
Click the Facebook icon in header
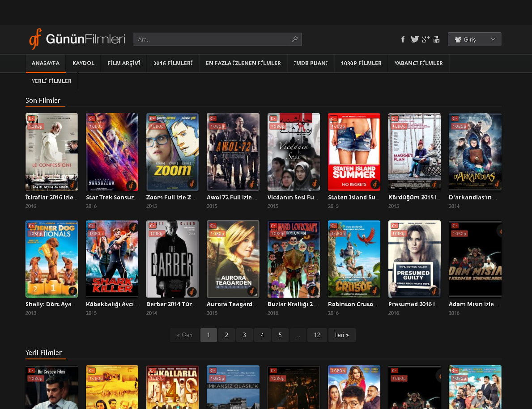pyautogui.click(x=403, y=39)
